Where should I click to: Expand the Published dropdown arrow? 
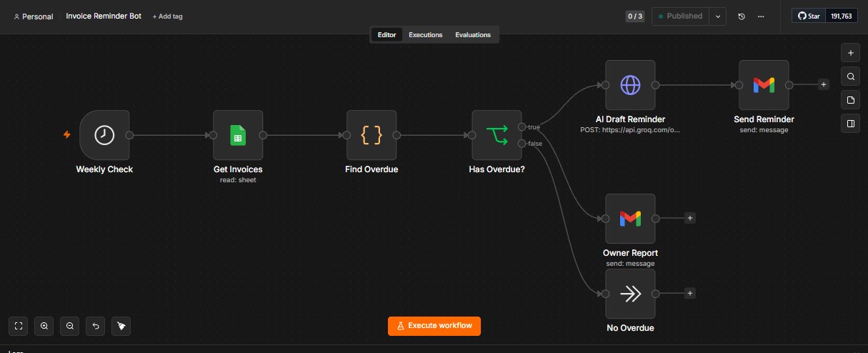[718, 16]
